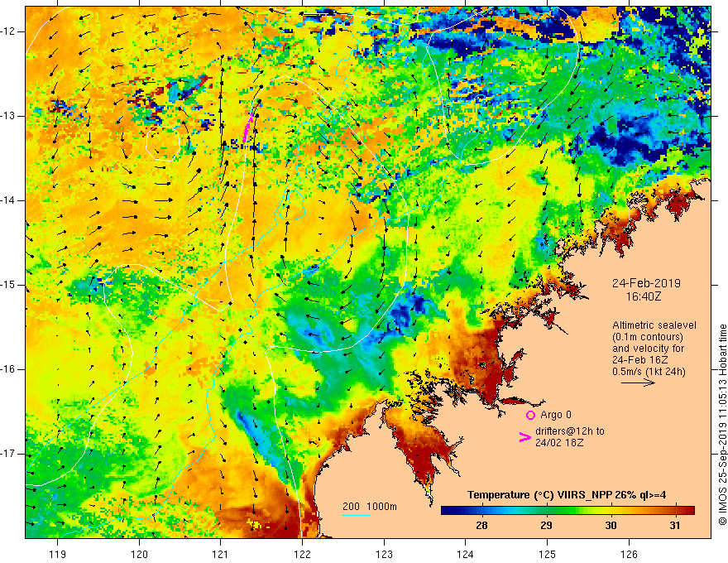Viewport: 728px width, 563px height.
Task: Click the time label 16:40Z
Action: (x=643, y=296)
